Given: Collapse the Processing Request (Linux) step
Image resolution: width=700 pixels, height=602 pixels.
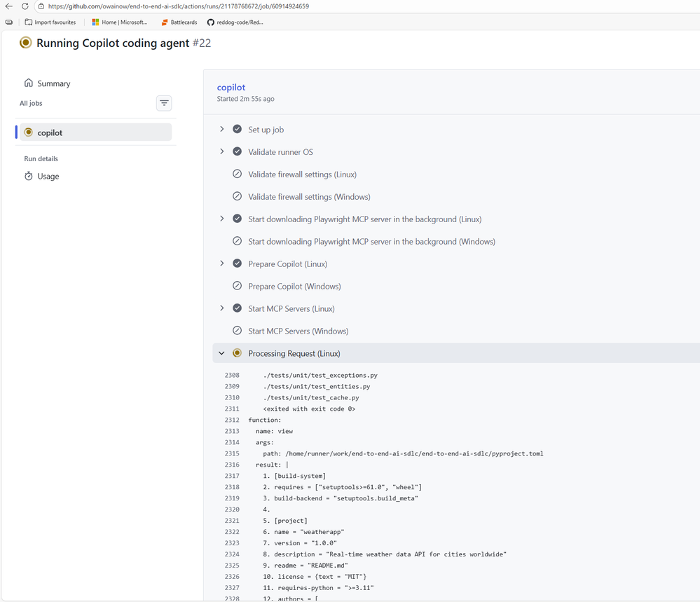Looking at the screenshot, I should tap(222, 354).
